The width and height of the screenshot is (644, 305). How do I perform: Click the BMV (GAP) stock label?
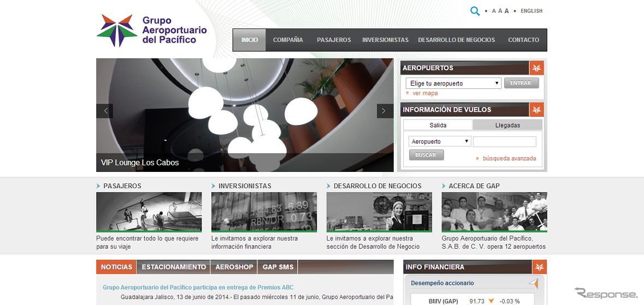click(443, 301)
